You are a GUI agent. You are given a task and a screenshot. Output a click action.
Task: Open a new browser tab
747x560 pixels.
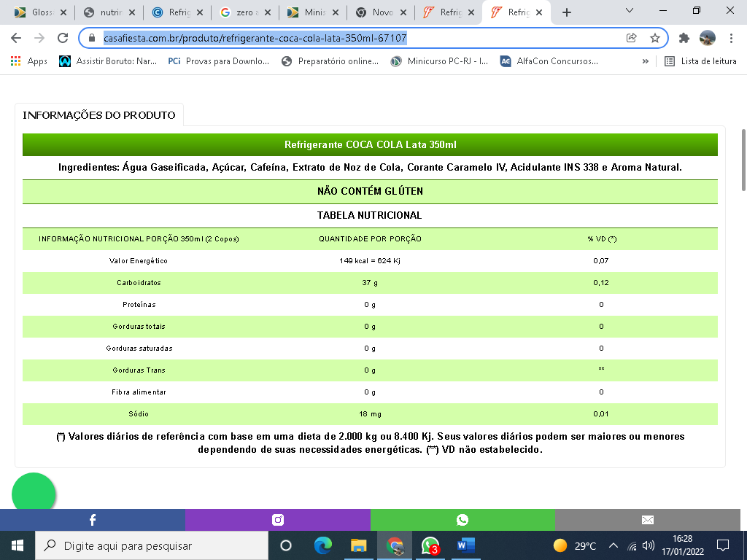[566, 12]
